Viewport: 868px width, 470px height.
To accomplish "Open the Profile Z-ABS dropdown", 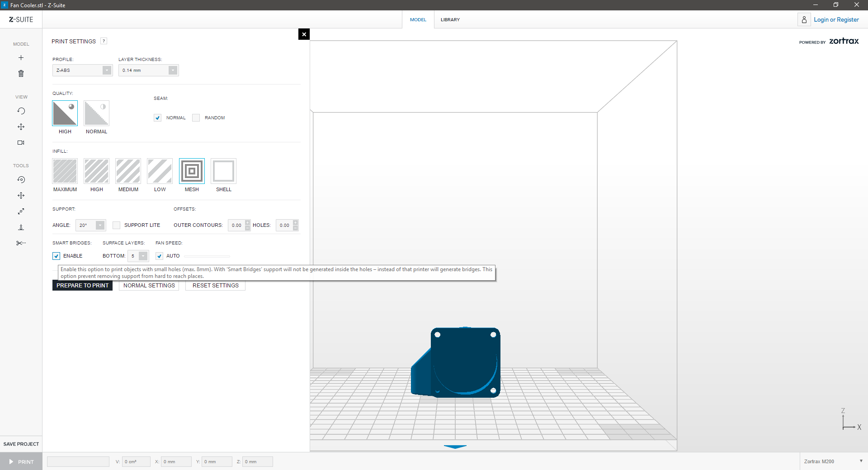I will (x=82, y=70).
